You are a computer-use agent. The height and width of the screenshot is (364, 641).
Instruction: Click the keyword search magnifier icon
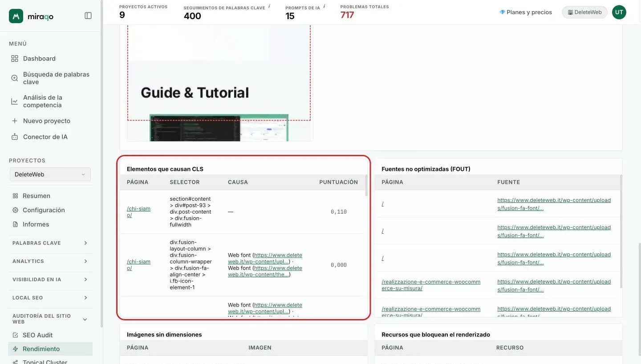point(15,78)
